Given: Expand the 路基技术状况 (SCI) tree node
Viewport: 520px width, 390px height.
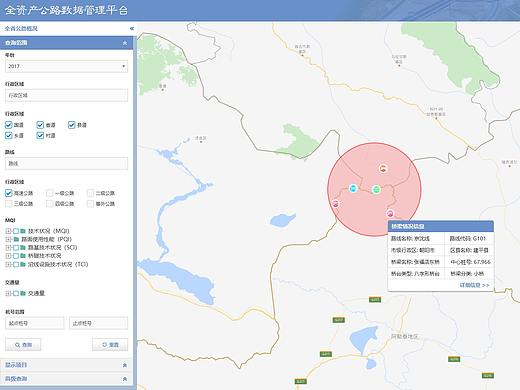Looking at the screenshot, I should (8, 248).
